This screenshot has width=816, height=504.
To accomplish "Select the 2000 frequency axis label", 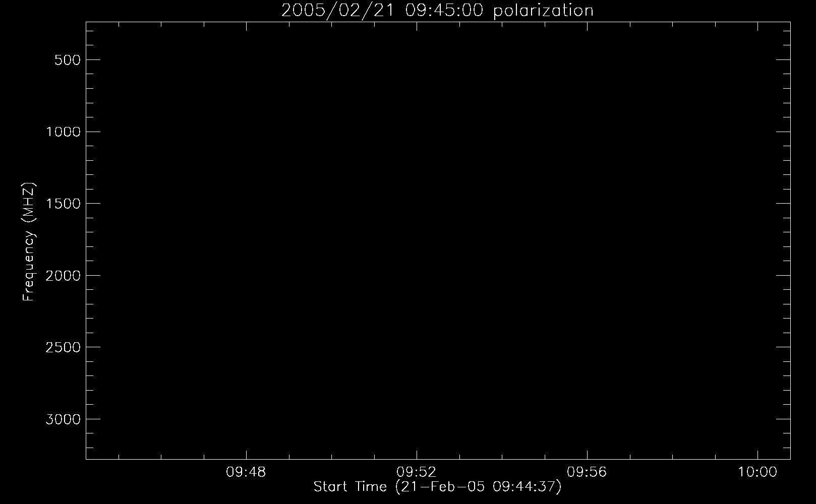I will 63,276.
